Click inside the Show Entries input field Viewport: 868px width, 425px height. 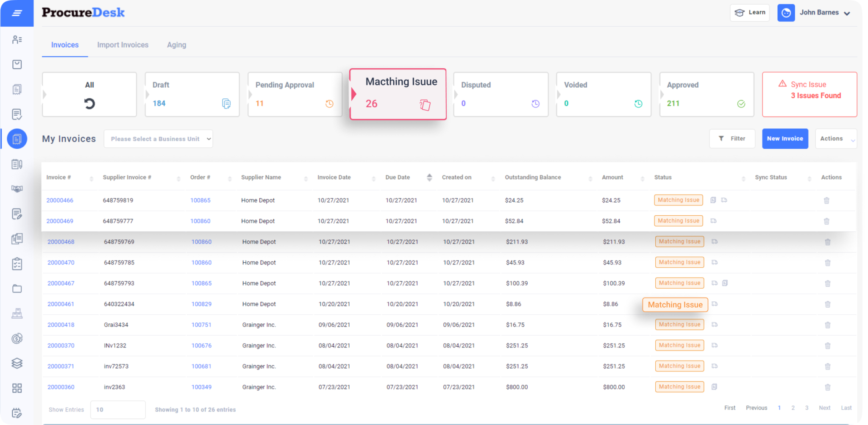coord(118,409)
